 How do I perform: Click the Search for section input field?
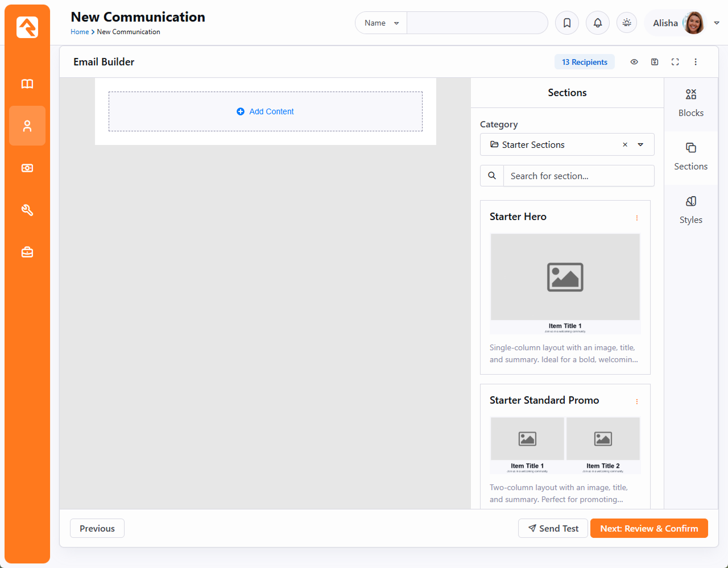pos(578,176)
